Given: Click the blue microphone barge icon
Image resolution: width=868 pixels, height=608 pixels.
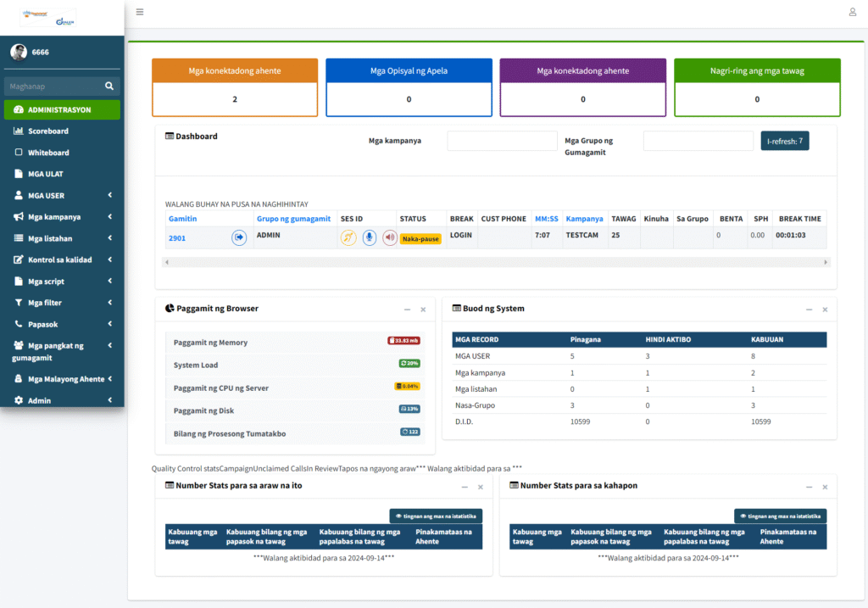Looking at the screenshot, I should (x=370, y=237).
